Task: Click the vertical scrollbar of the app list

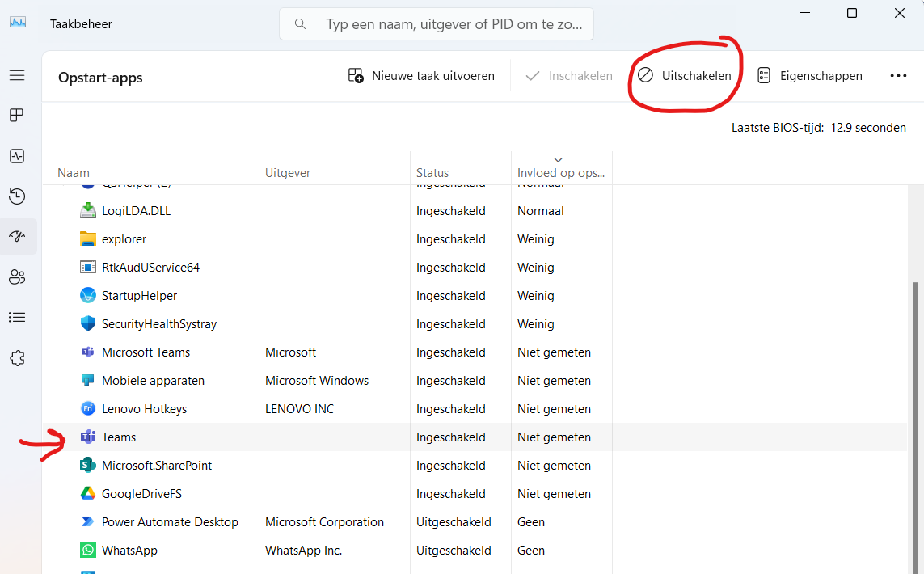Action: click(x=915, y=427)
